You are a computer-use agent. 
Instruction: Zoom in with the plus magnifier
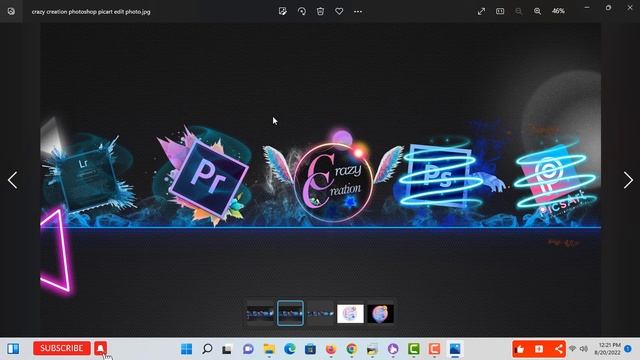538,11
